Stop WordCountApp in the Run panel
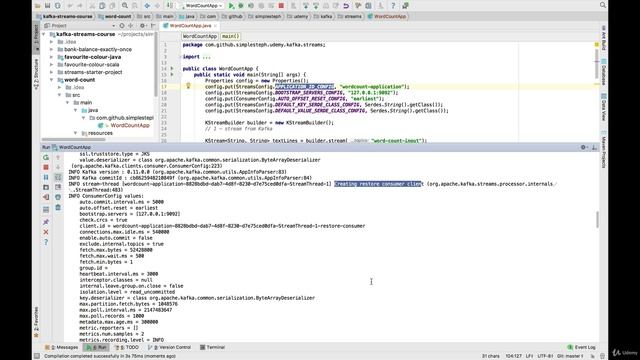640x360 pixels. [46, 167]
